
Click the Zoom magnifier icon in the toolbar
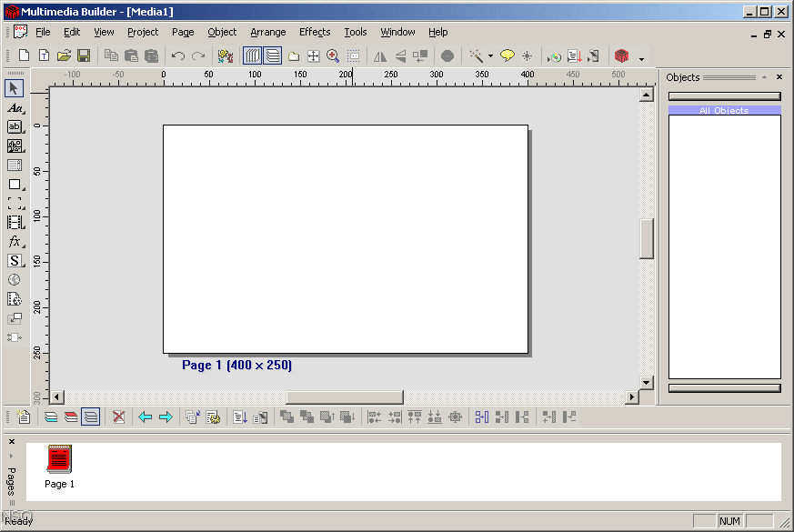click(333, 55)
